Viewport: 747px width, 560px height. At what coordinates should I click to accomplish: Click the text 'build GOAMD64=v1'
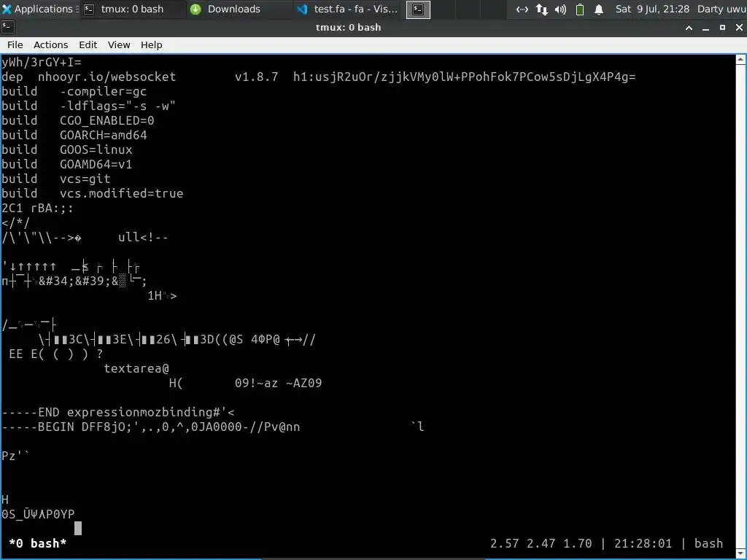pos(66,164)
